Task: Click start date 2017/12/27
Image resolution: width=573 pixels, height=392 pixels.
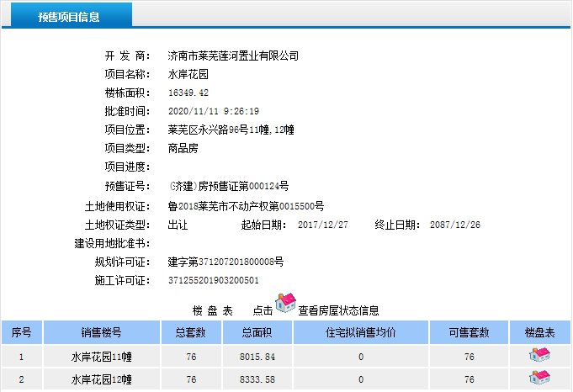Action: click(x=323, y=225)
